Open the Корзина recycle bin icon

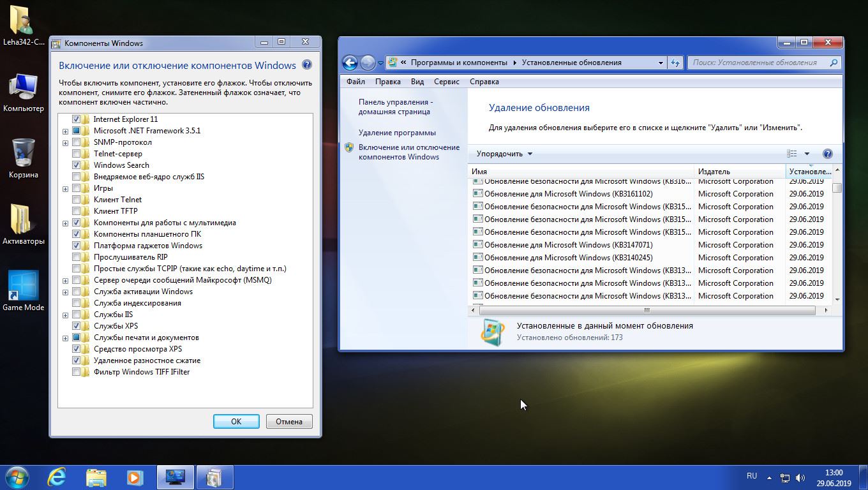click(24, 158)
